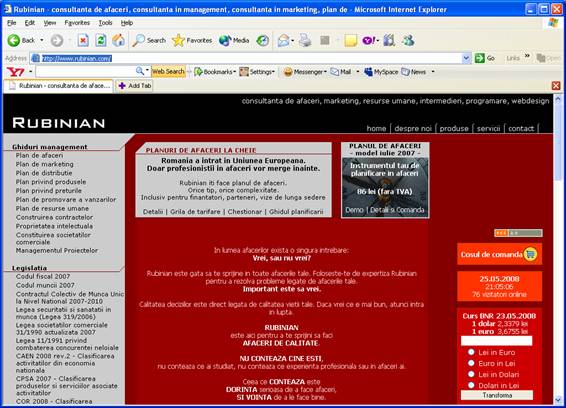Stop page loading with the Stop icon

83,40
